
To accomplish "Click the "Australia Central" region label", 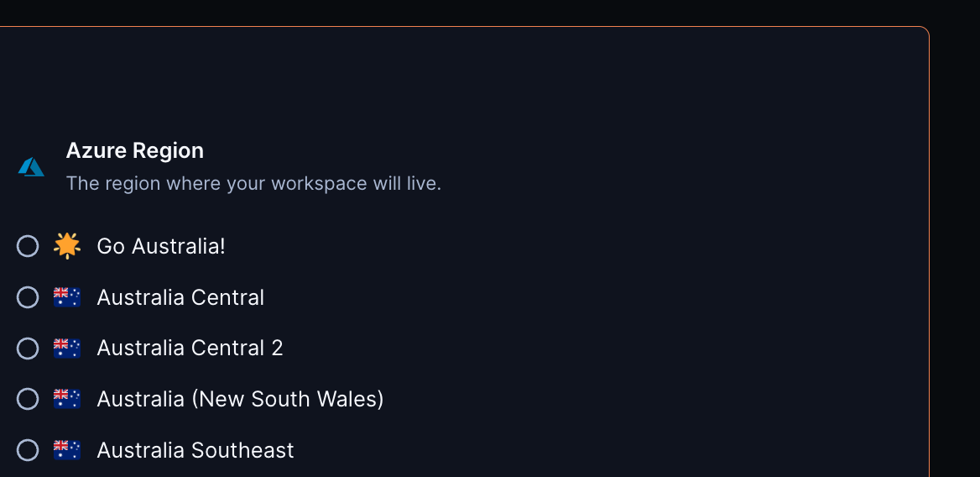I will (x=180, y=297).
